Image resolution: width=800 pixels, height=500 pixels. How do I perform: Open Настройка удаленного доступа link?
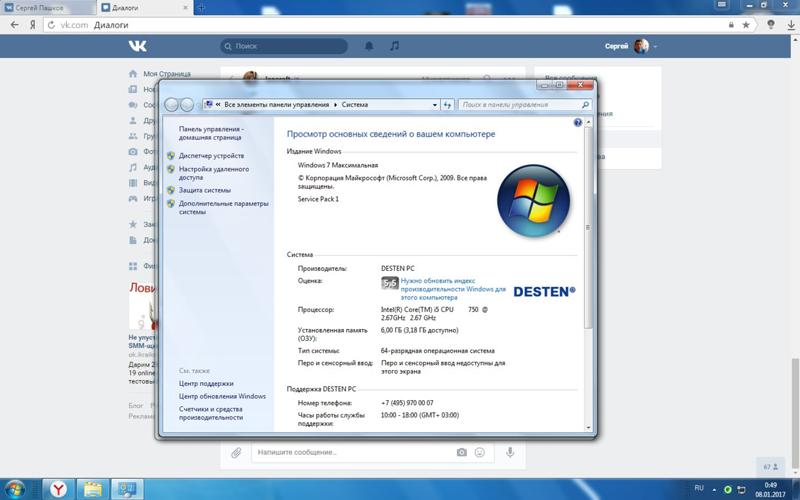coord(214,173)
